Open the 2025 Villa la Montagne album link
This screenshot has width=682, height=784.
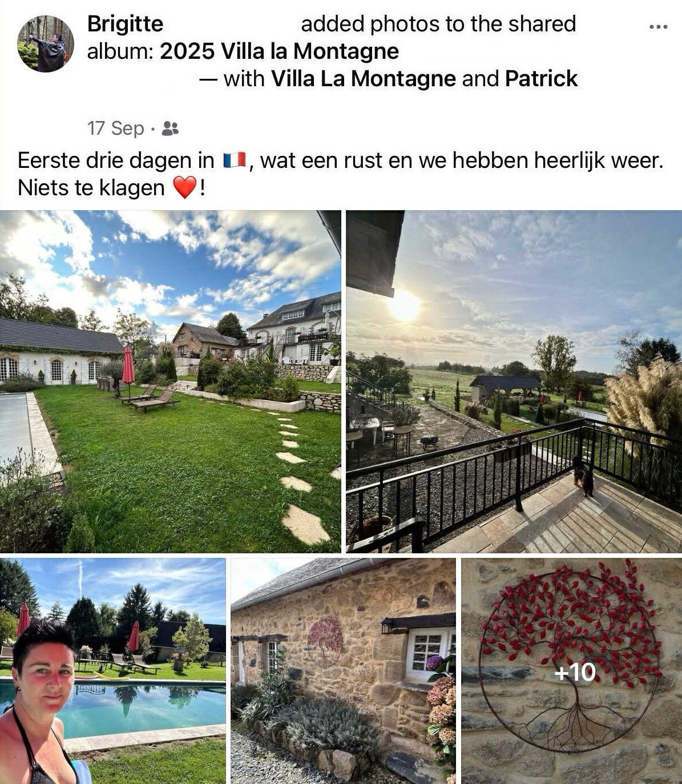(x=279, y=51)
